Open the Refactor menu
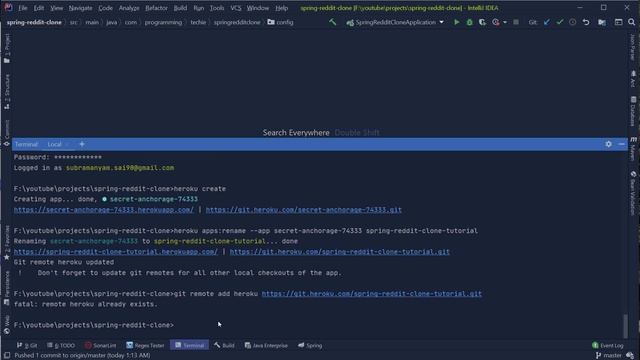Viewport: 640px width, 360px height. 156,8
